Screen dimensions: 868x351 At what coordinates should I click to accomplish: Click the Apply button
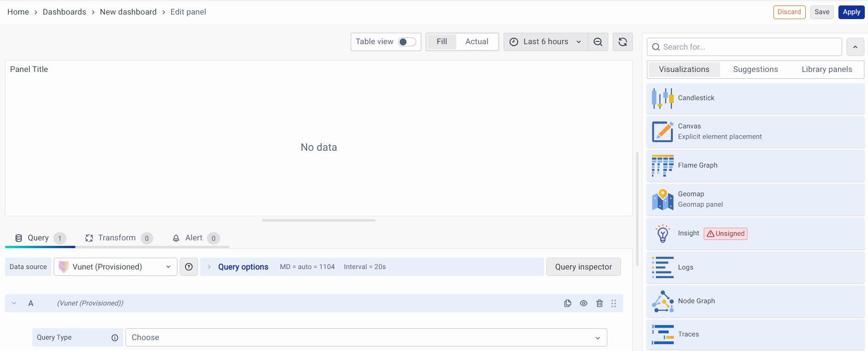[x=851, y=12]
